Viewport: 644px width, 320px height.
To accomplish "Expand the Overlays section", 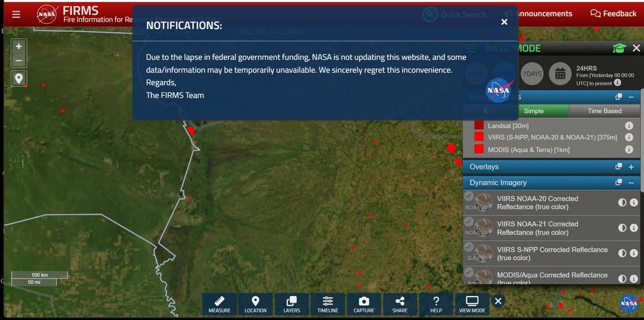I will tap(631, 167).
